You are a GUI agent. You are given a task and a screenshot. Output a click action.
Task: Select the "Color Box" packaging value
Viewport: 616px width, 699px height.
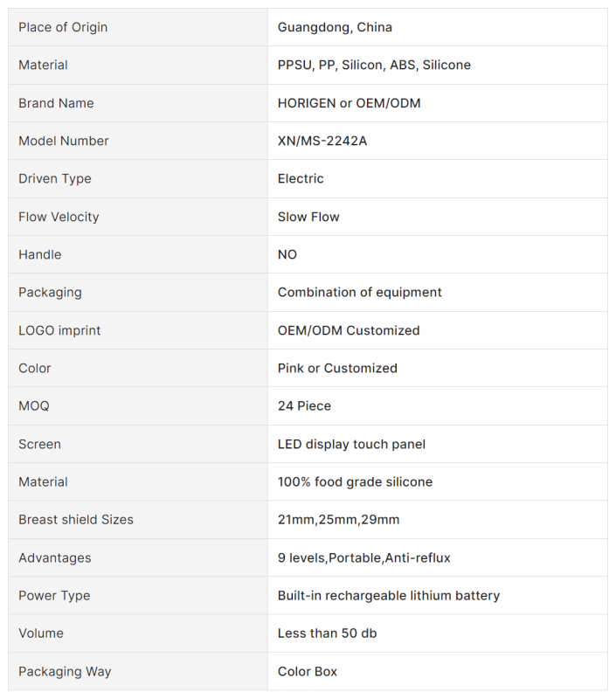point(307,671)
